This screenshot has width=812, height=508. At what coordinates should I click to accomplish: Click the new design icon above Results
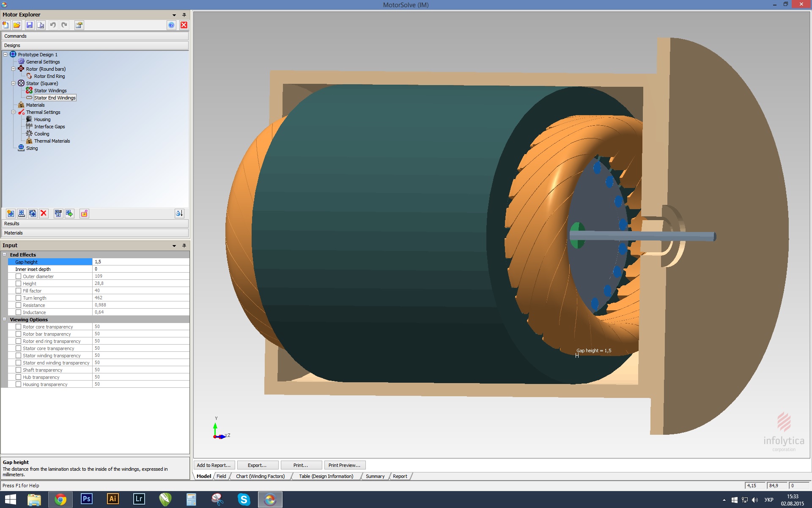11,213
